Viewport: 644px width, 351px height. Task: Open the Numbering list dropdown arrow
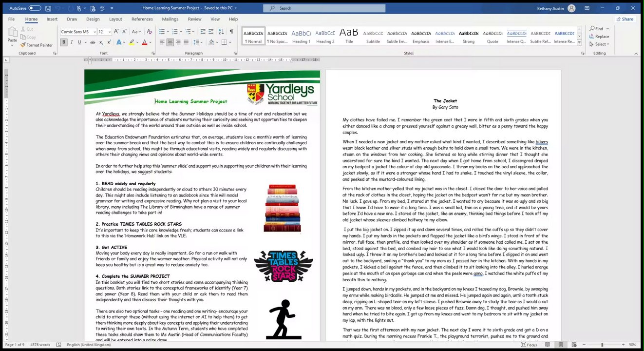[x=181, y=32]
